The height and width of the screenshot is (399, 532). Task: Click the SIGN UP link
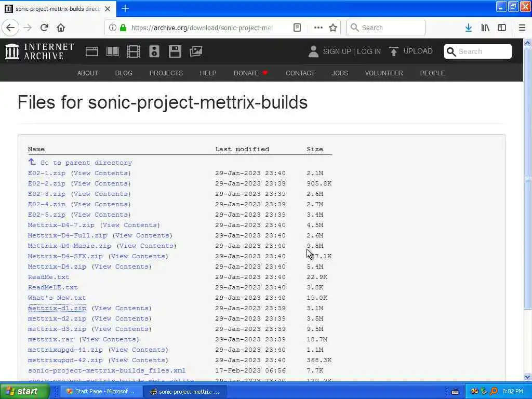click(x=337, y=51)
